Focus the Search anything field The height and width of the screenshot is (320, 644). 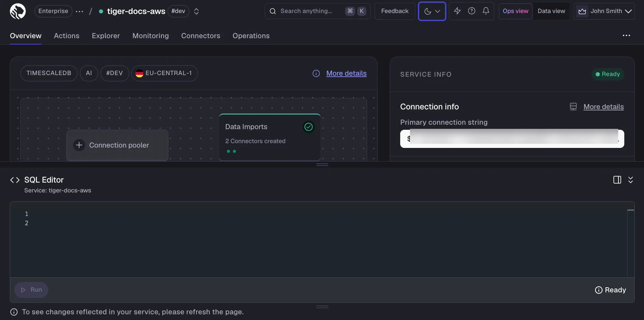click(x=318, y=11)
